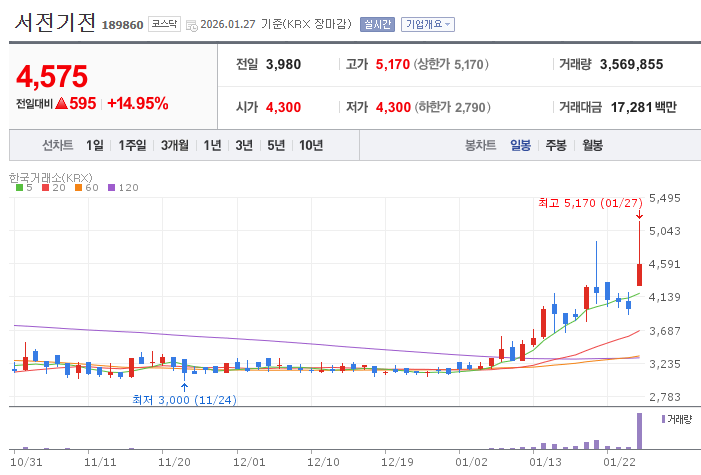Viewport: 701px width, 475px height.
Task: Click the 최저 3,000 (11/24) marker
Action: (x=184, y=399)
